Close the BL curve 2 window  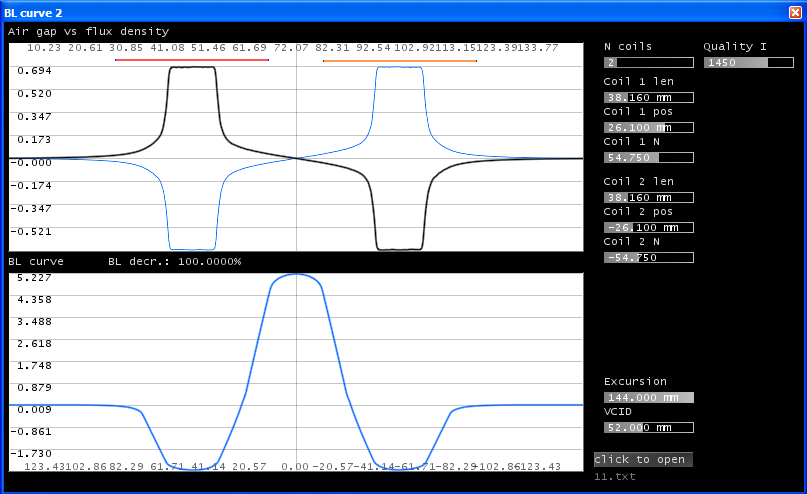(795, 12)
